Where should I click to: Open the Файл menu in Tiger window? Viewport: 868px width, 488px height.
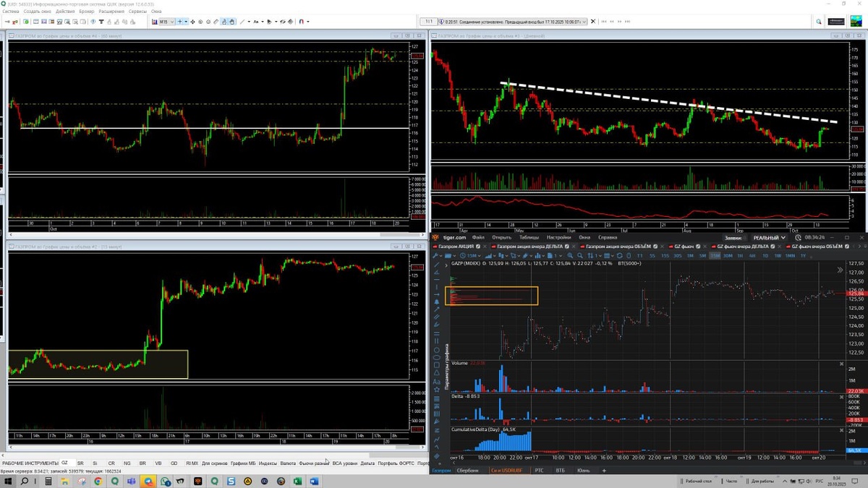coord(478,237)
